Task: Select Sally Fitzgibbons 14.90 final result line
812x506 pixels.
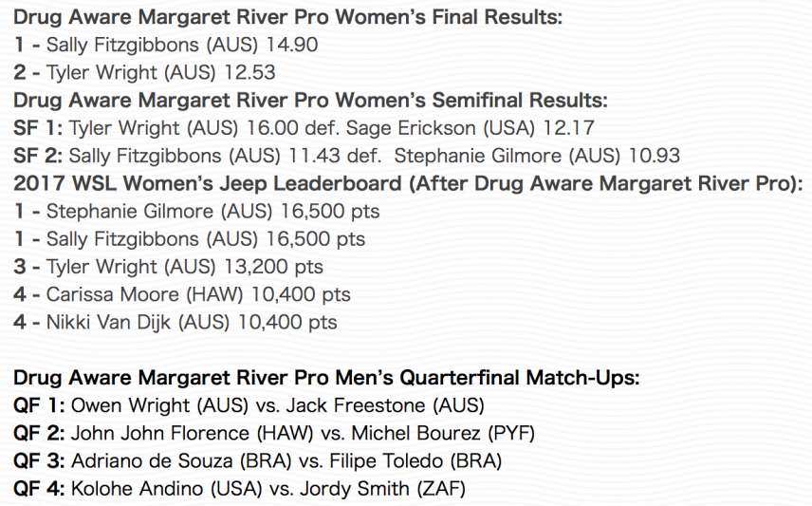Action: [x=166, y=45]
